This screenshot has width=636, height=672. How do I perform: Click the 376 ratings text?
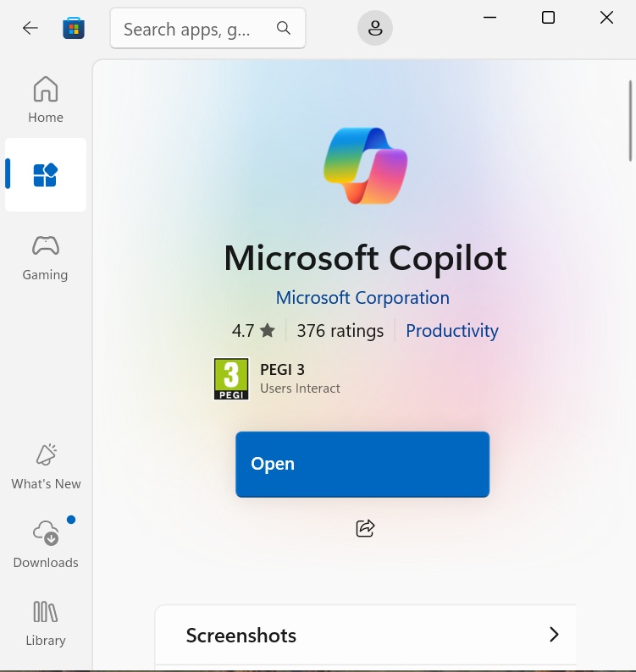tap(340, 331)
